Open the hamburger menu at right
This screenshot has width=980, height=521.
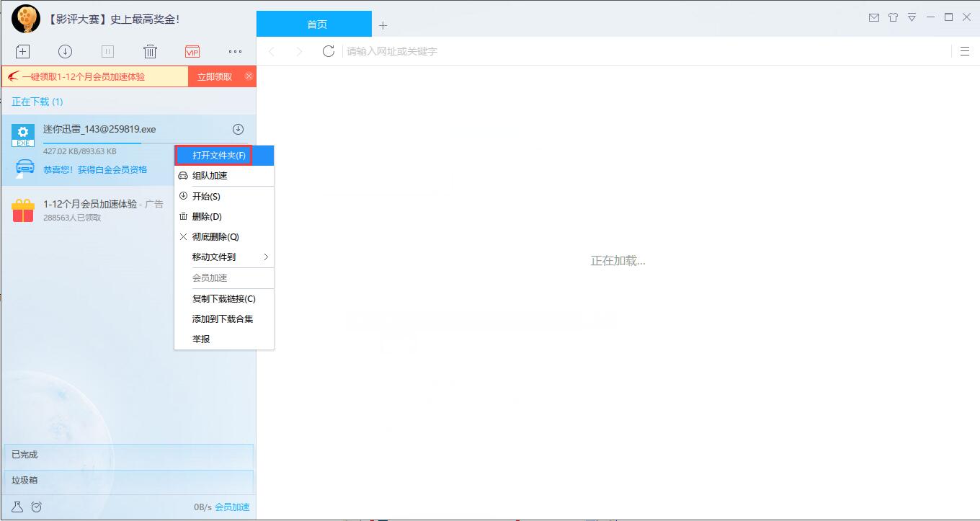pyautogui.click(x=965, y=51)
